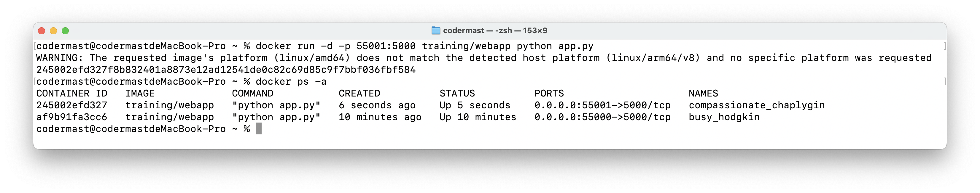Screen dimensions: 980x193
Task: Click container ID af9b91fa3cc6
Action: (72, 117)
